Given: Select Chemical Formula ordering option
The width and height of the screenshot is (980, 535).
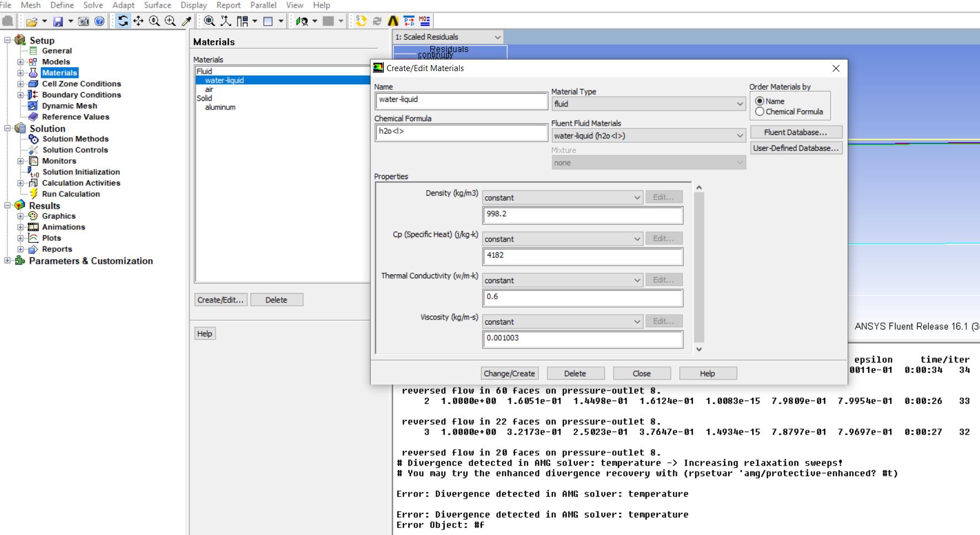Looking at the screenshot, I should pyautogui.click(x=760, y=112).
